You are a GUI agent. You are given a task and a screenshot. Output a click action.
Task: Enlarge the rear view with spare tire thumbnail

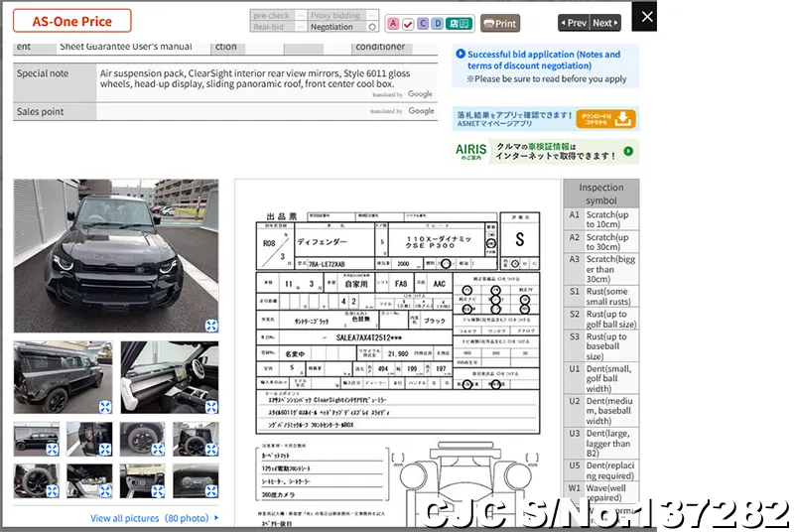(x=211, y=449)
